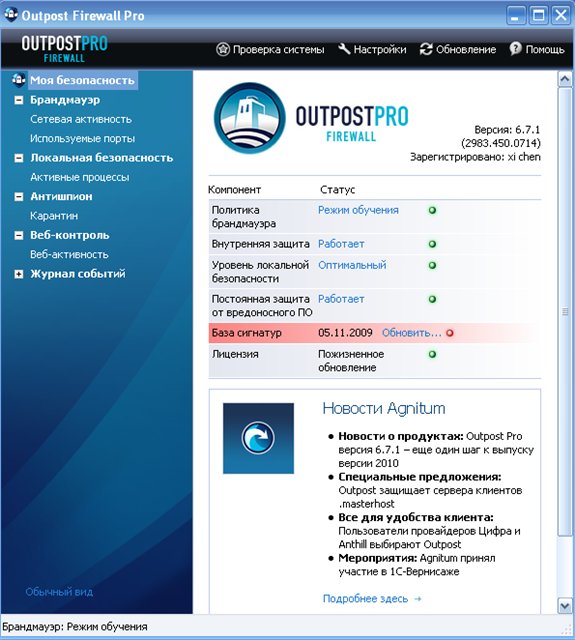Select Карантин under Антишпион
Image resolution: width=575 pixels, height=640 pixels.
[54, 216]
